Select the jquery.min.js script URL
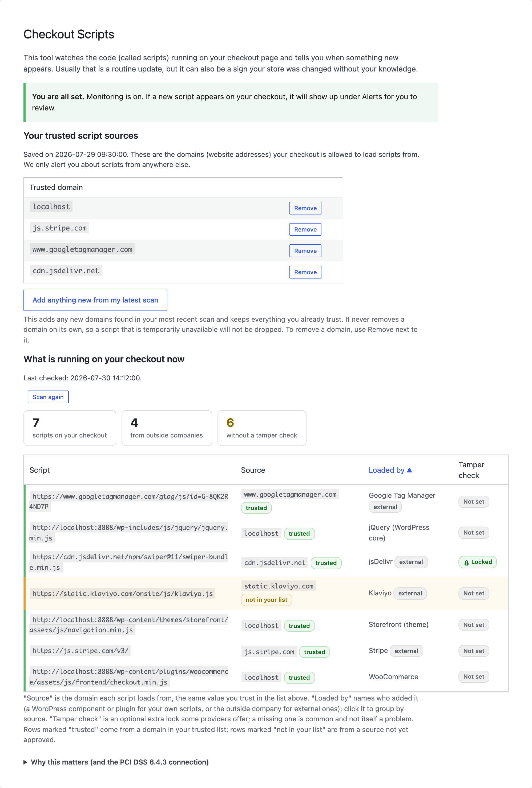Viewport: 532px width, 788px height. pyautogui.click(x=128, y=533)
